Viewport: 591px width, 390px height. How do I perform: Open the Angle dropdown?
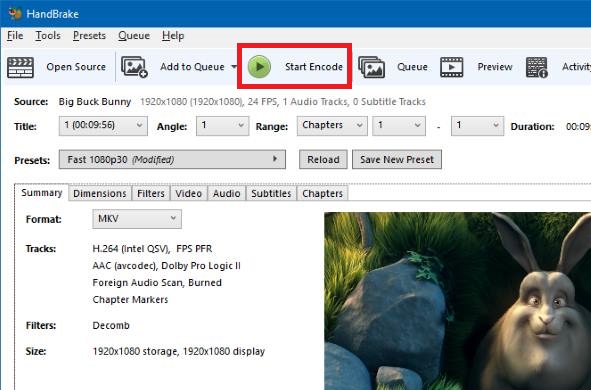click(x=222, y=125)
